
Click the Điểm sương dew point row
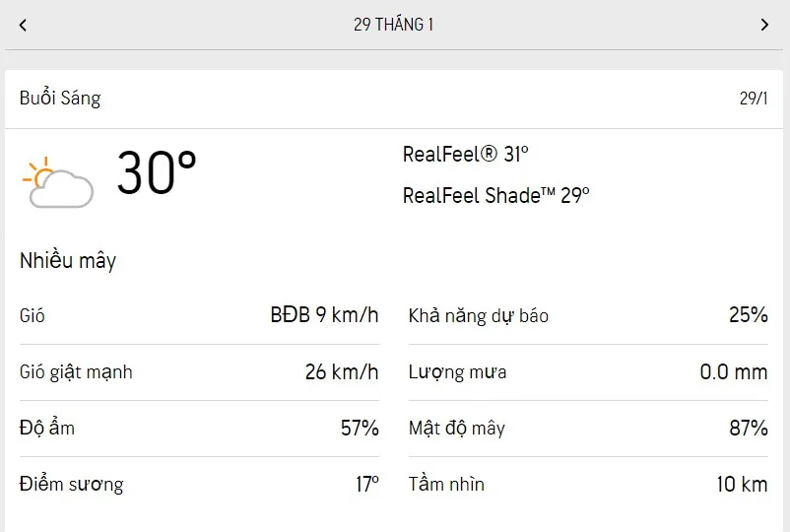click(199, 485)
